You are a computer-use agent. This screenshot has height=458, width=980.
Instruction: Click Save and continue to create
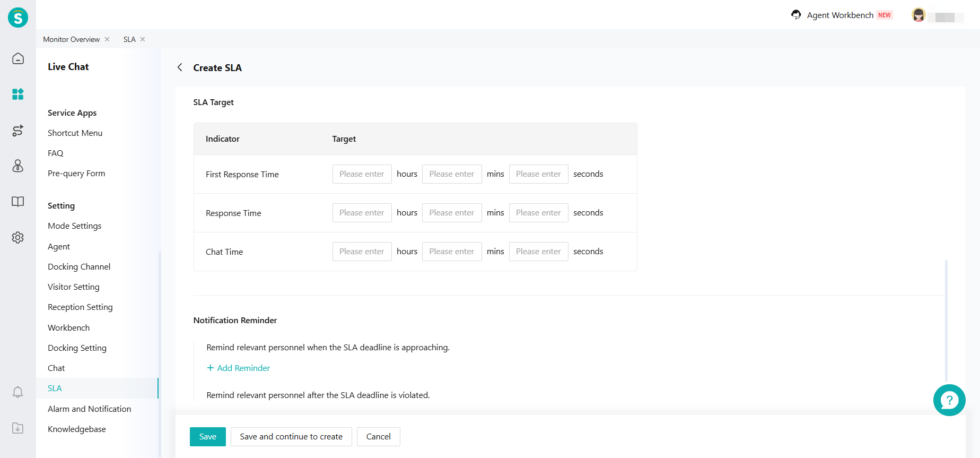point(291,437)
